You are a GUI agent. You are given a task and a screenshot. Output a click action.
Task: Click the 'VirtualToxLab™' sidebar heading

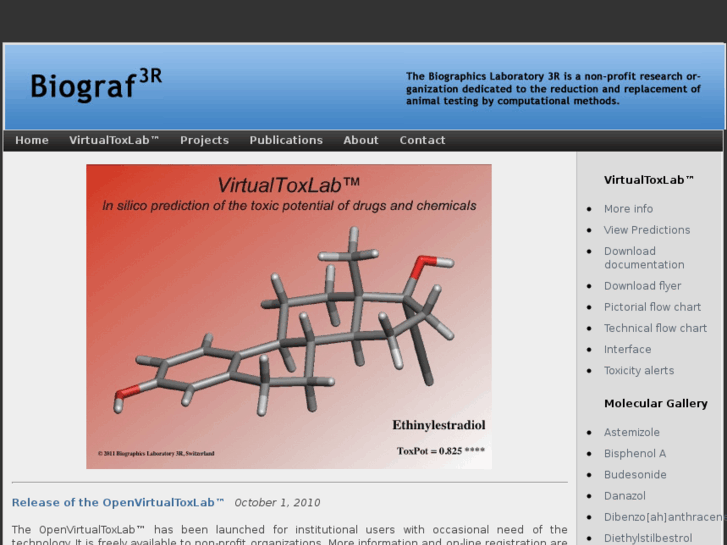(x=649, y=180)
